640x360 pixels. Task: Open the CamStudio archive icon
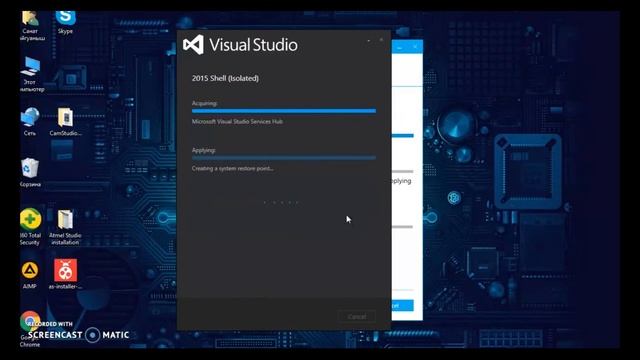coord(65,121)
